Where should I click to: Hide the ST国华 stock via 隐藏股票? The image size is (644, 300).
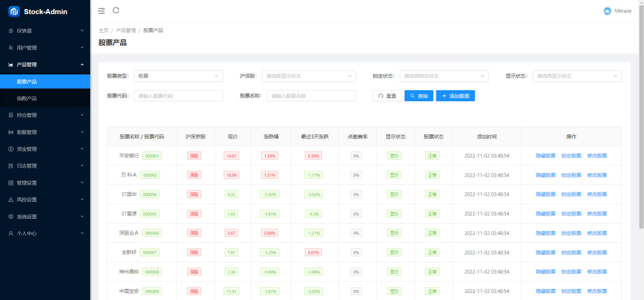pos(545,194)
